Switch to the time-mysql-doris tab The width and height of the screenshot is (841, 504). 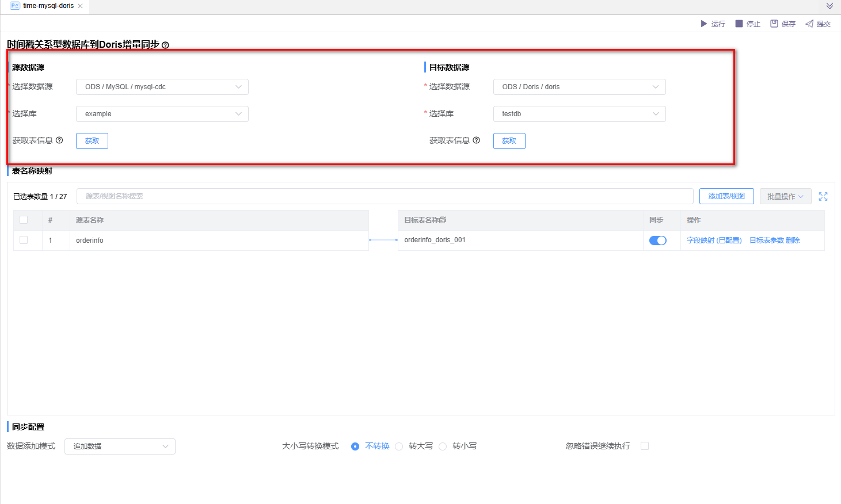click(x=48, y=6)
